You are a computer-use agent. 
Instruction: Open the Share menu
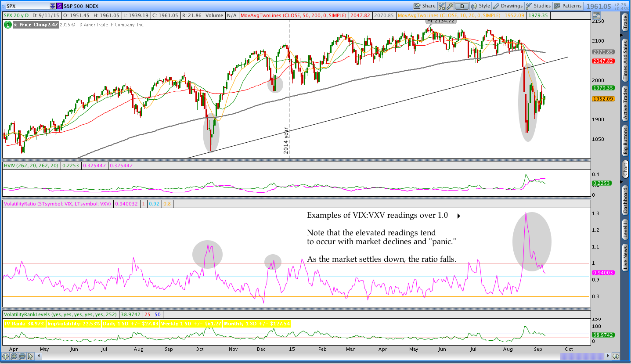pyautogui.click(x=425, y=6)
